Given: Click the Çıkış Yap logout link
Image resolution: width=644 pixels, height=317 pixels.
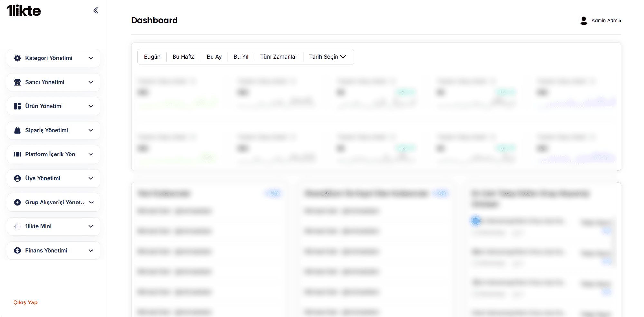Looking at the screenshot, I should pyautogui.click(x=25, y=302).
